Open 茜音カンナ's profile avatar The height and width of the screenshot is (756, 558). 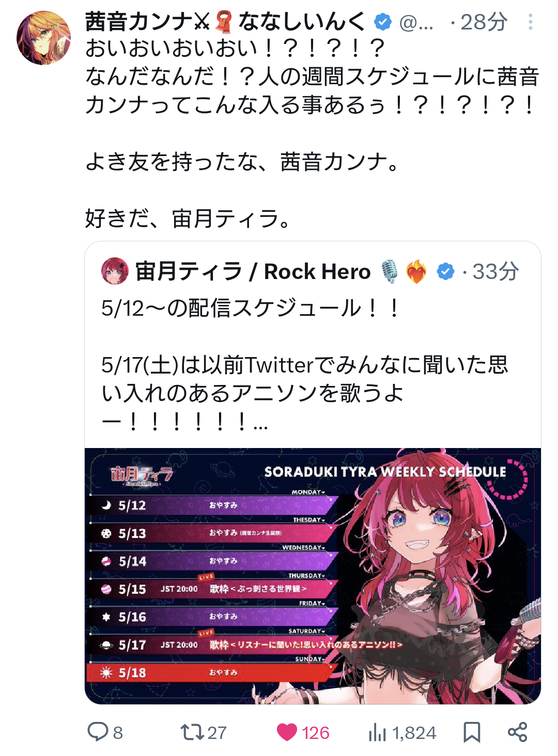[43, 38]
